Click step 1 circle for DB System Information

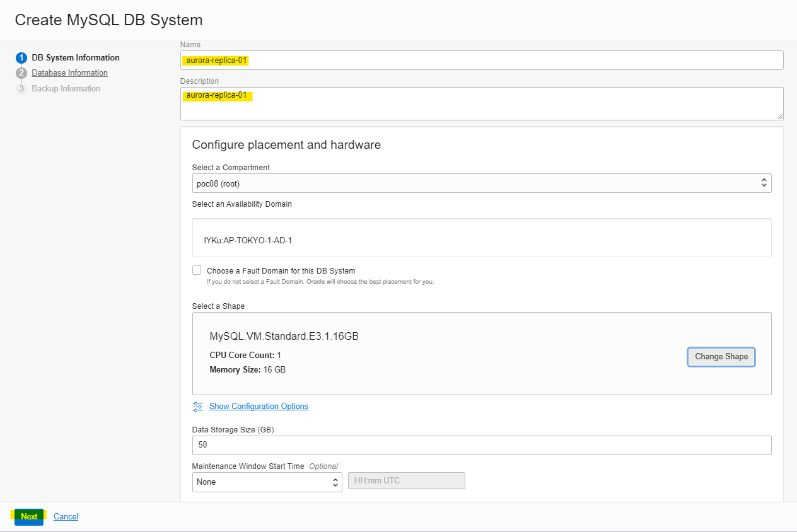[x=21, y=57]
